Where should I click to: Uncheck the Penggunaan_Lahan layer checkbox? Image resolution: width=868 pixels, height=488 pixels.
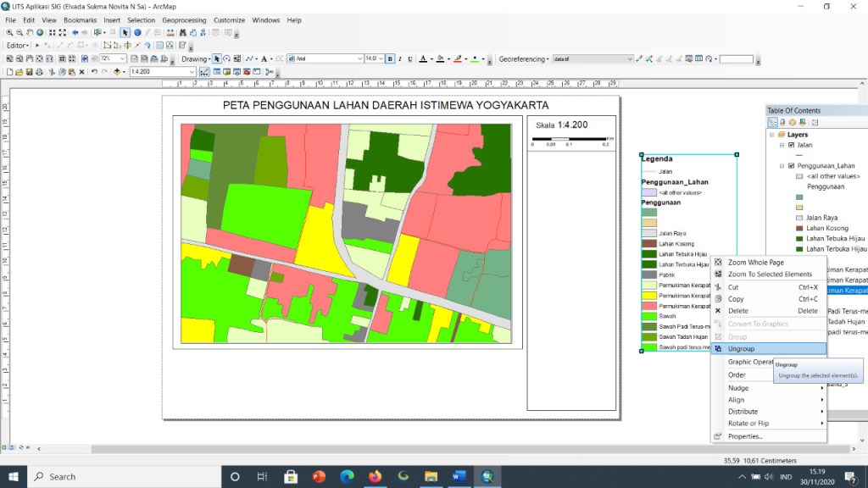click(791, 165)
